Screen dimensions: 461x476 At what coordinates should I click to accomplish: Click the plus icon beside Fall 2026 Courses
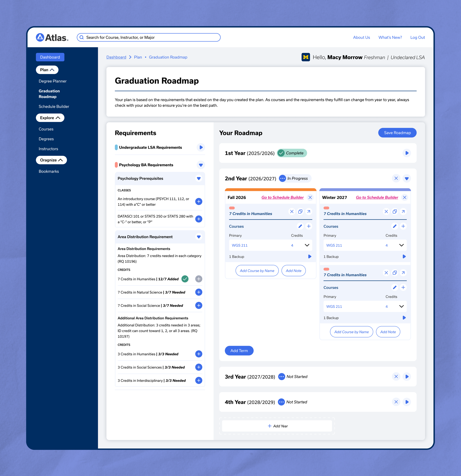[x=309, y=226]
